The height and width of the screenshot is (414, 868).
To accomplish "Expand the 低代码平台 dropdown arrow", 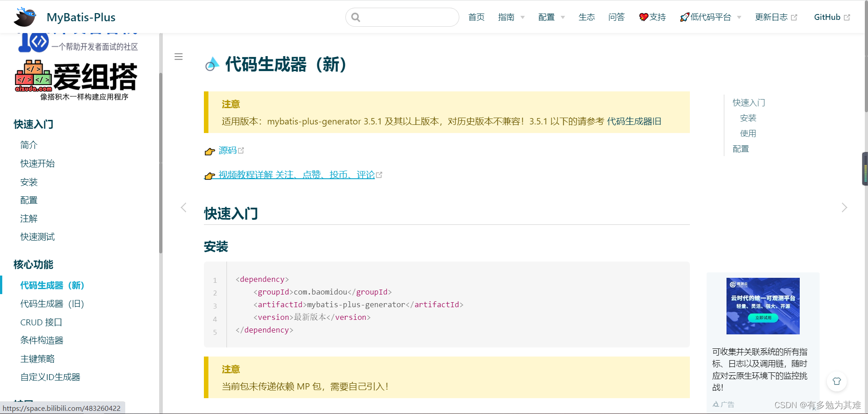I will (739, 18).
